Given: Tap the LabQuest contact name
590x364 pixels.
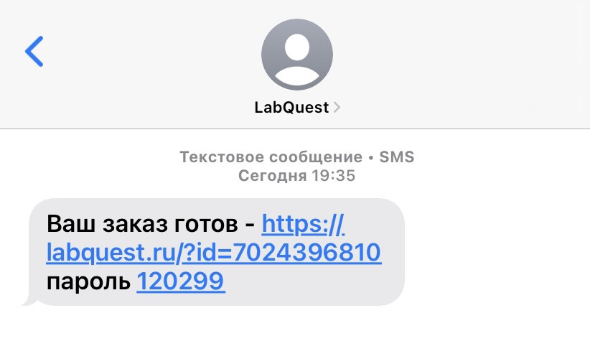Looking at the screenshot, I should click(291, 108).
